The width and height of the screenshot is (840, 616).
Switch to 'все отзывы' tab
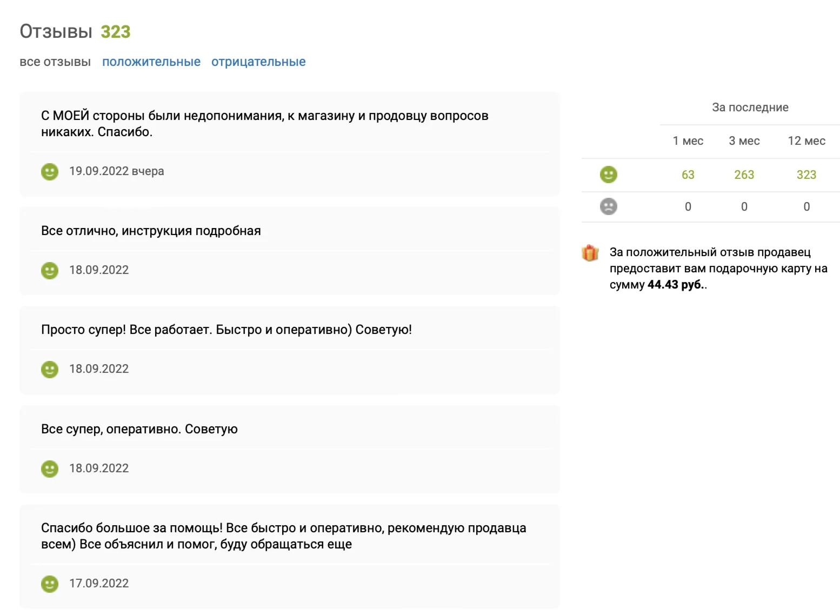pyautogui.click(x=55, y=62)
